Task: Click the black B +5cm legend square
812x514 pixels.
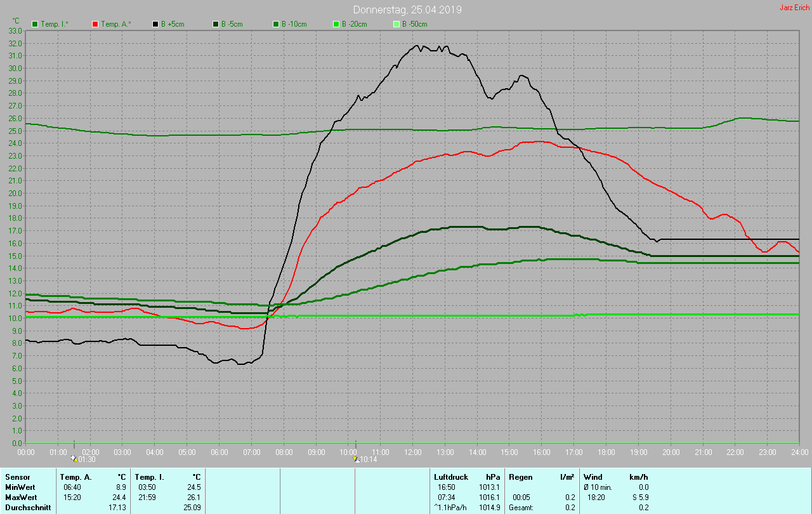Action: pyautogui.click(x=155, y=24)
